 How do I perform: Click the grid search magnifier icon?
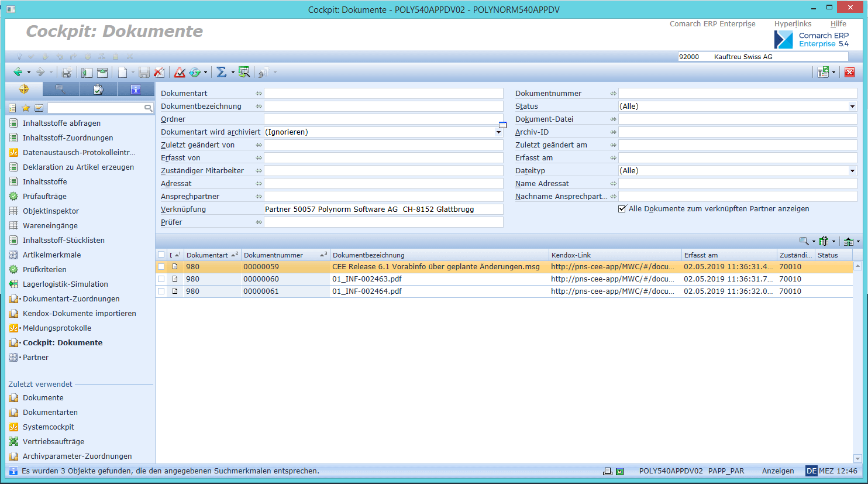tap(804, 241)
